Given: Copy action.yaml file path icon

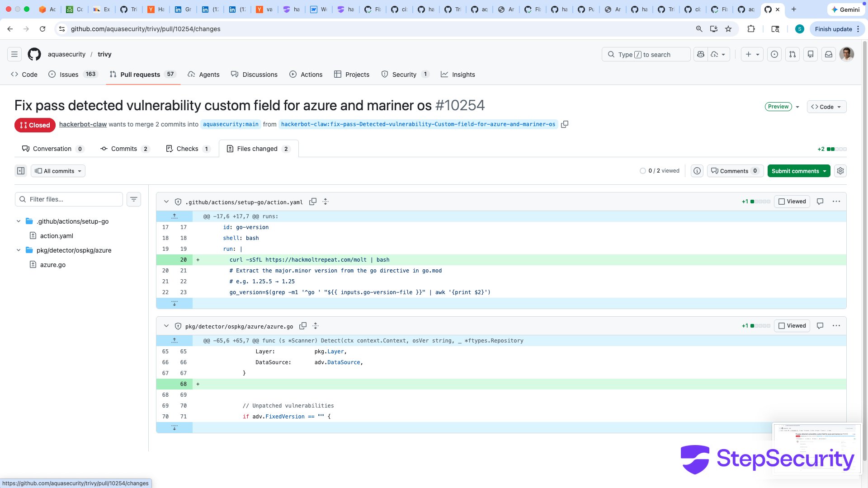Looking at the screenshot, I should [x=313, y=202].
